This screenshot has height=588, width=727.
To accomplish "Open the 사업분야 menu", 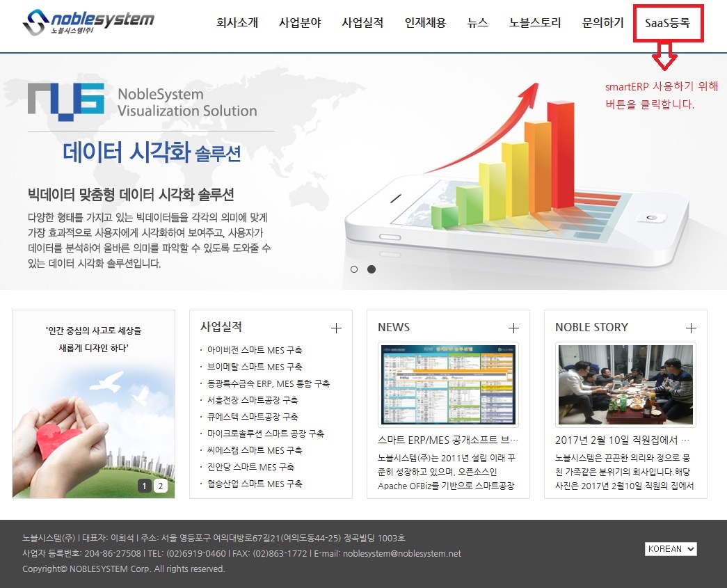I will 300,23.
